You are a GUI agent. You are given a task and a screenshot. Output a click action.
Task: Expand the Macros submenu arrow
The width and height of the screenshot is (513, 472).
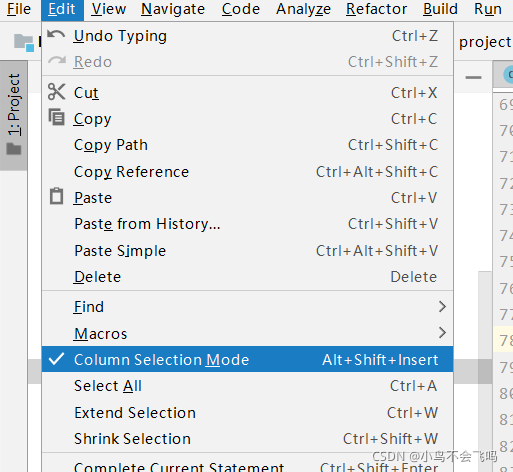tap(442, 333)
